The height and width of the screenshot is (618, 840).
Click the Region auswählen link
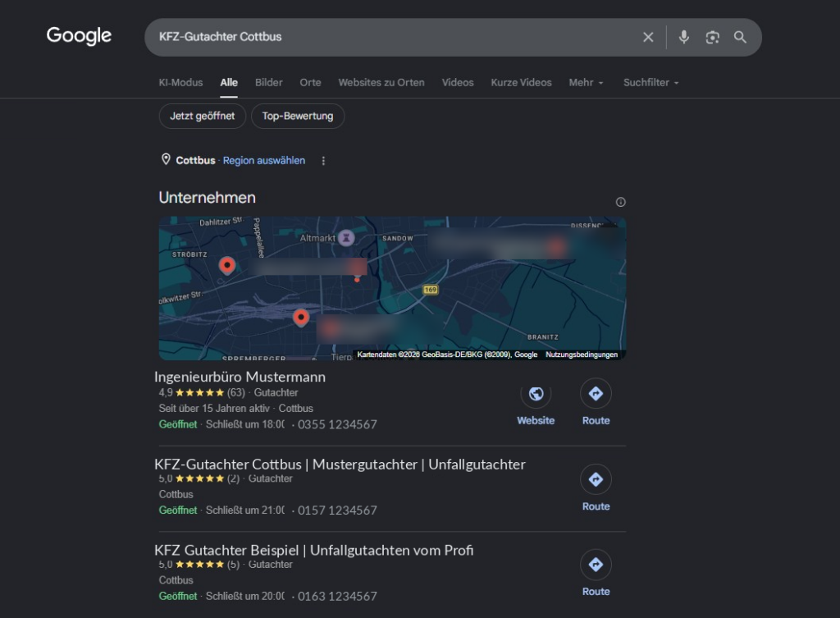[x=264, y=160]
